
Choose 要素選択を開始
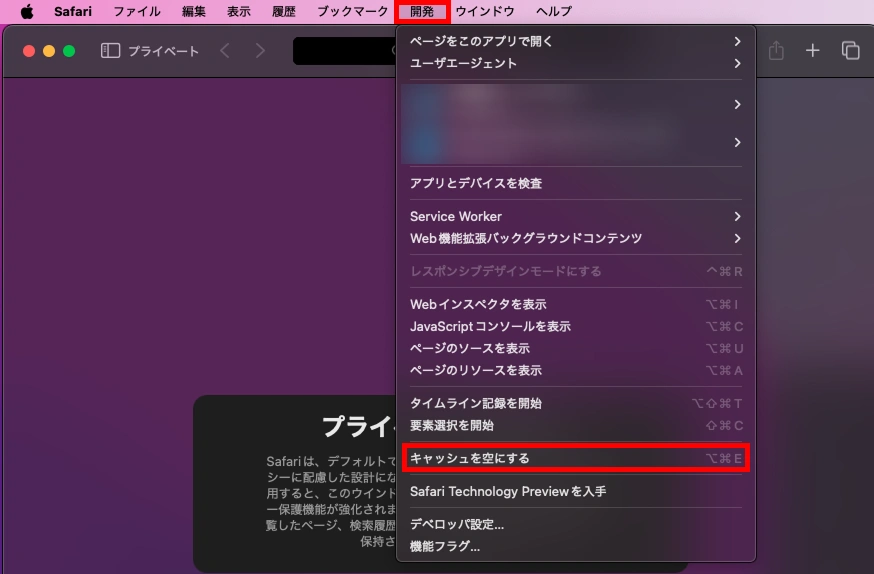pos(576,426)
